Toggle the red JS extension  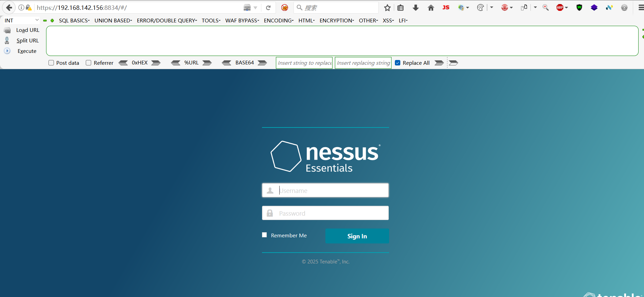pyautogui.click(x=446, y=7)
